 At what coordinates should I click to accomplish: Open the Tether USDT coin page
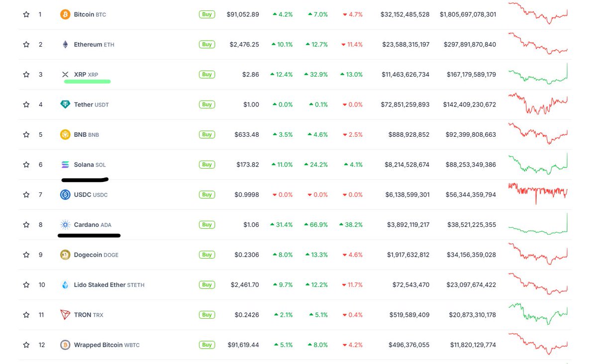point(92,104)
